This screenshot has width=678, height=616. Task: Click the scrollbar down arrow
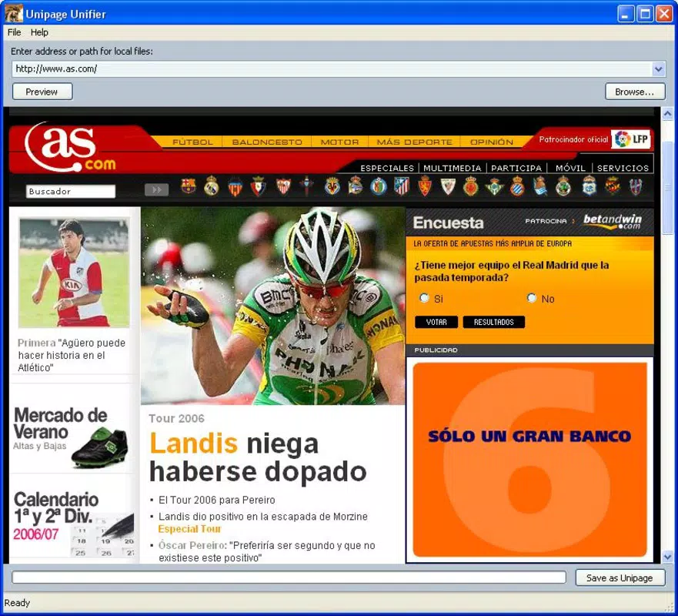pyautogui.click(x=668, y=556)
